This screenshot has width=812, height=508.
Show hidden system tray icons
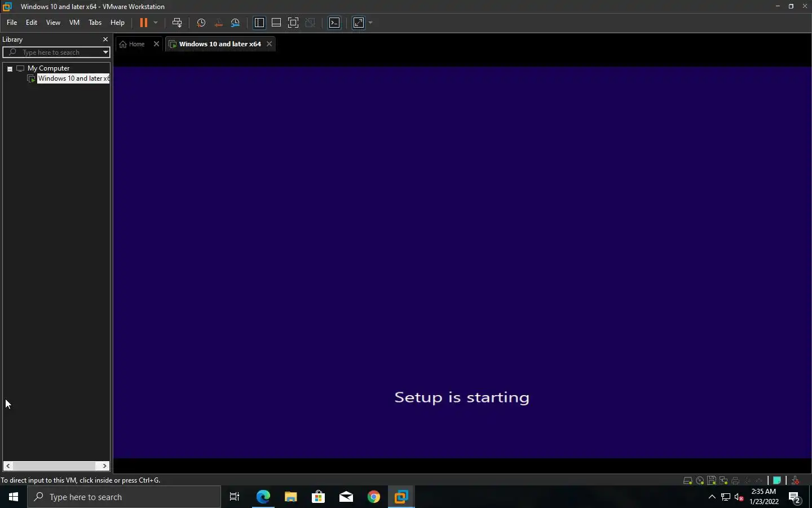click(x=712, y=497)
